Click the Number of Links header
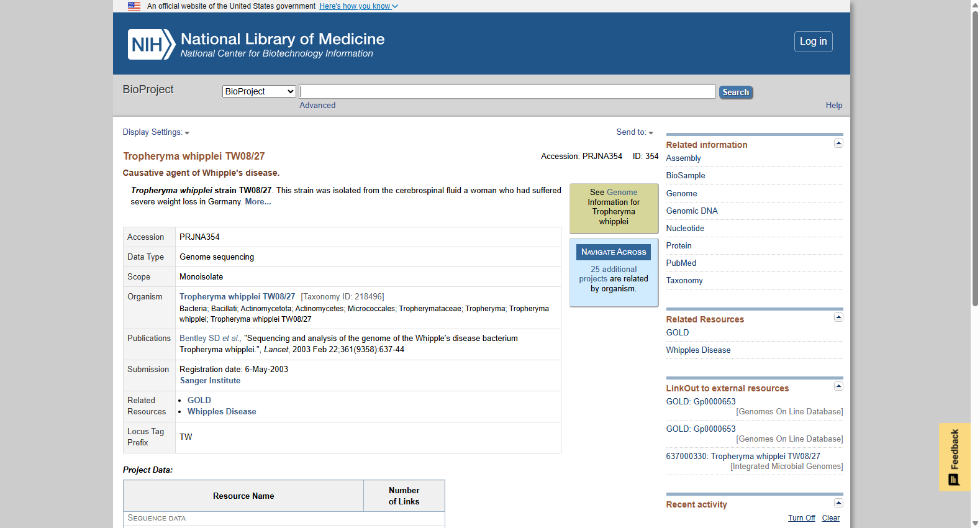Screen dimensions: 980x528 (x=404, y=496)
